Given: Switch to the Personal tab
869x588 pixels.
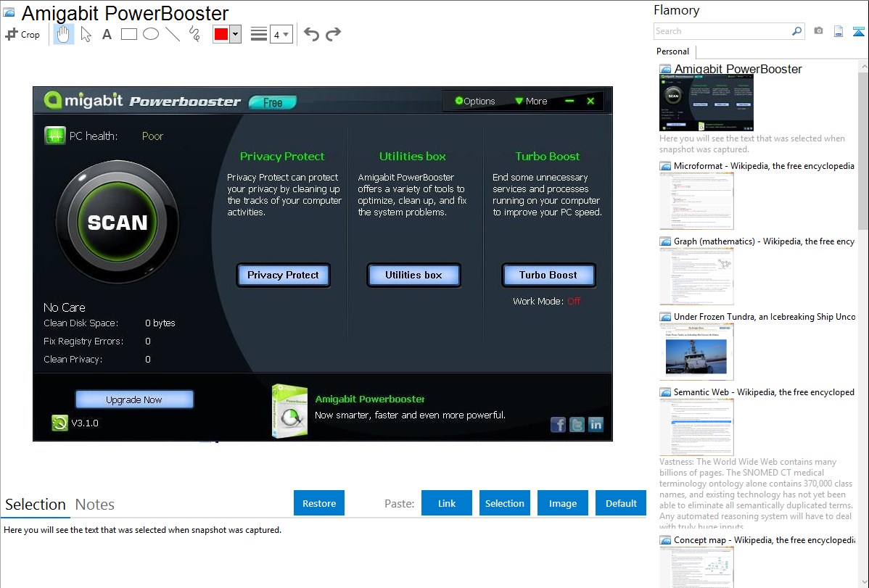Looking at the screenshot, I should point(673,51).
